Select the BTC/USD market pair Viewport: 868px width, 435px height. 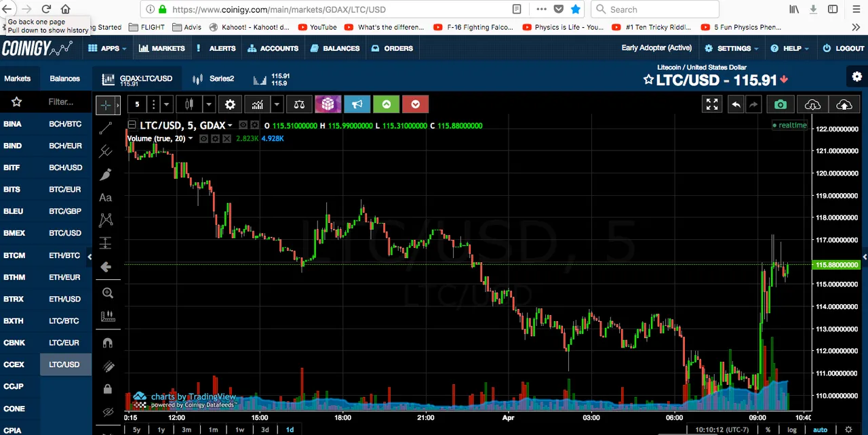coord(65,233)
